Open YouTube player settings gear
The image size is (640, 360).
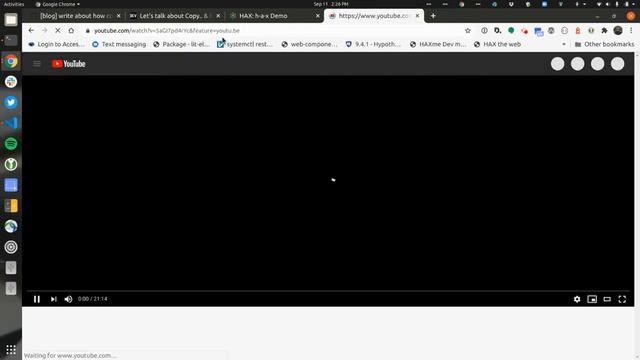(x=577, y=299)
